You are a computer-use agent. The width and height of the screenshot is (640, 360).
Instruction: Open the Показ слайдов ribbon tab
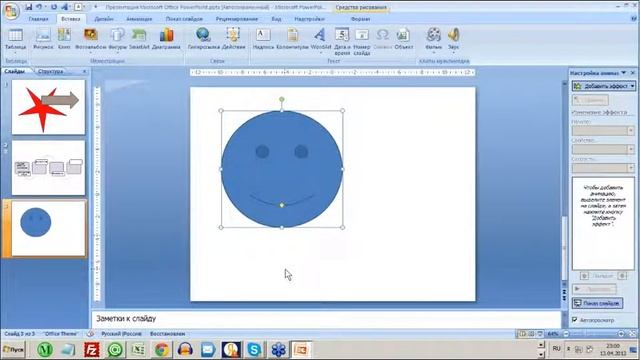184,19
